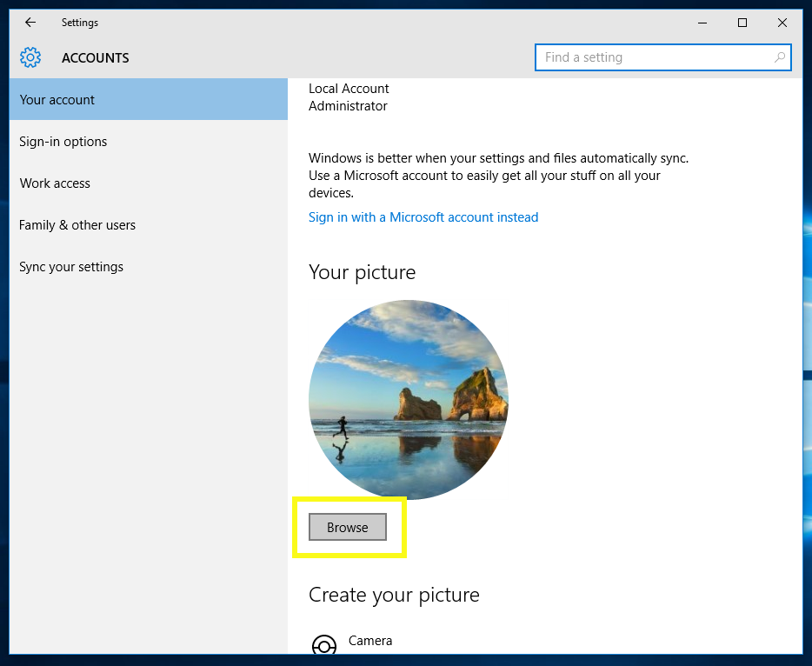812x666 pixels.
Task: Click the back arrow to return
Action: (x=30, y=23)
